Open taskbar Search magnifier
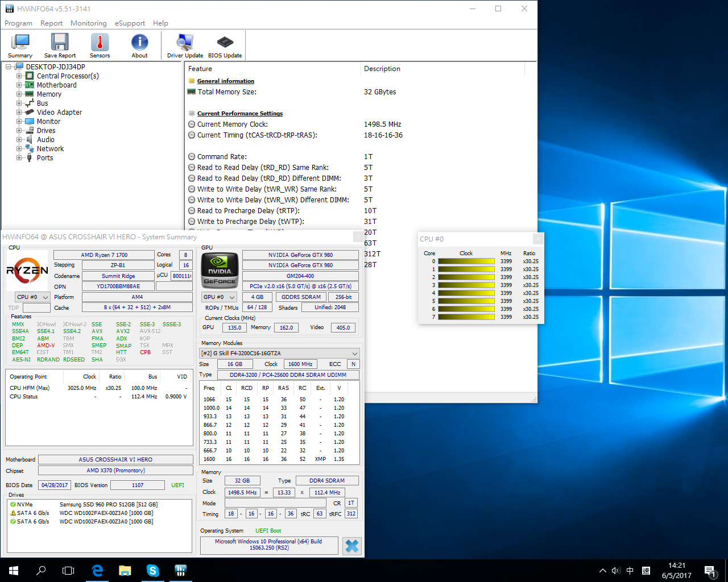Screen dimensions: 728x582 41,571
